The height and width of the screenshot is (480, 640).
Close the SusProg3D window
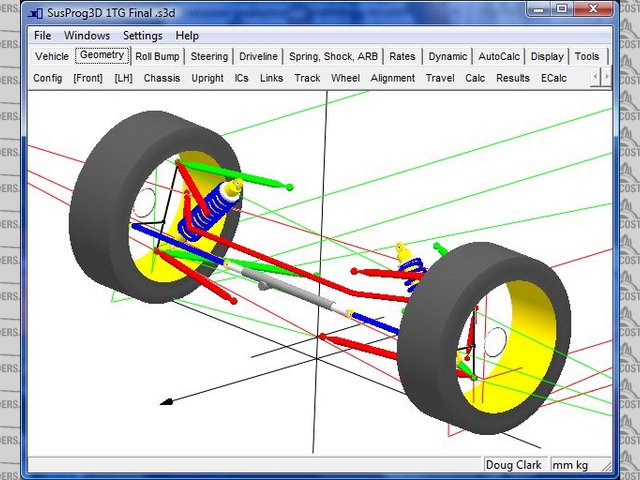coord(593,9)
